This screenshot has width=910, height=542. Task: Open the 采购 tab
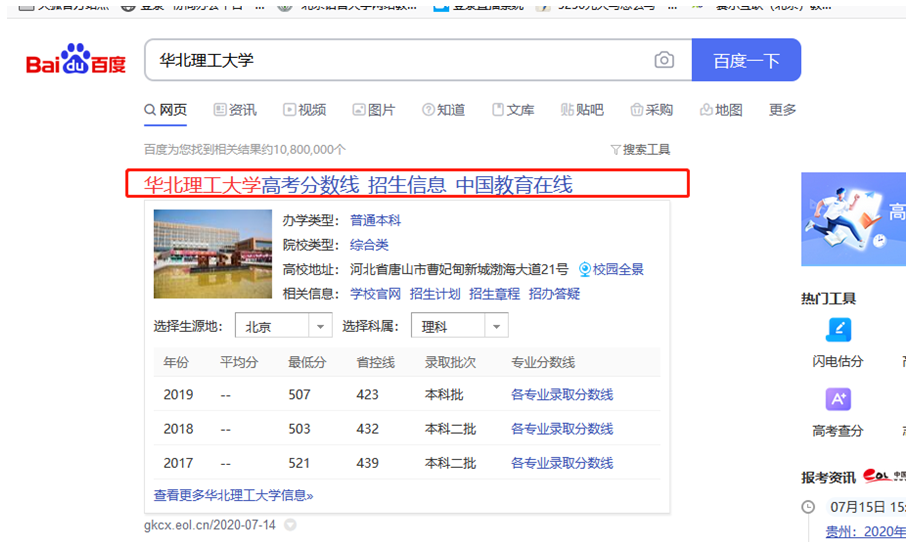[652, 110]
